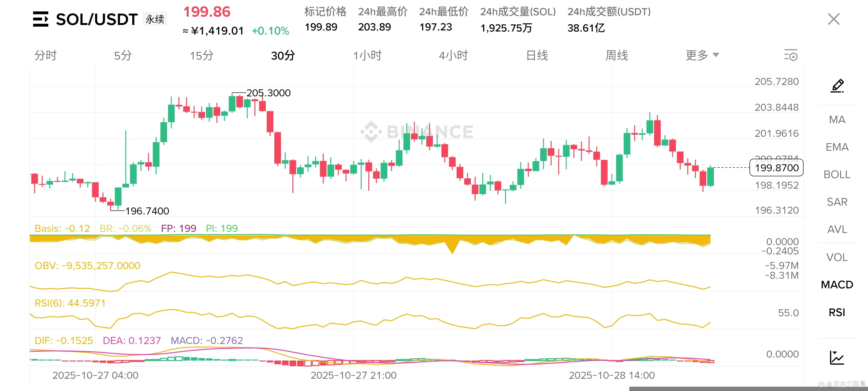
Task: Turn on the AVL indicator
Action: pyautogui.click(x=837, y=229)
